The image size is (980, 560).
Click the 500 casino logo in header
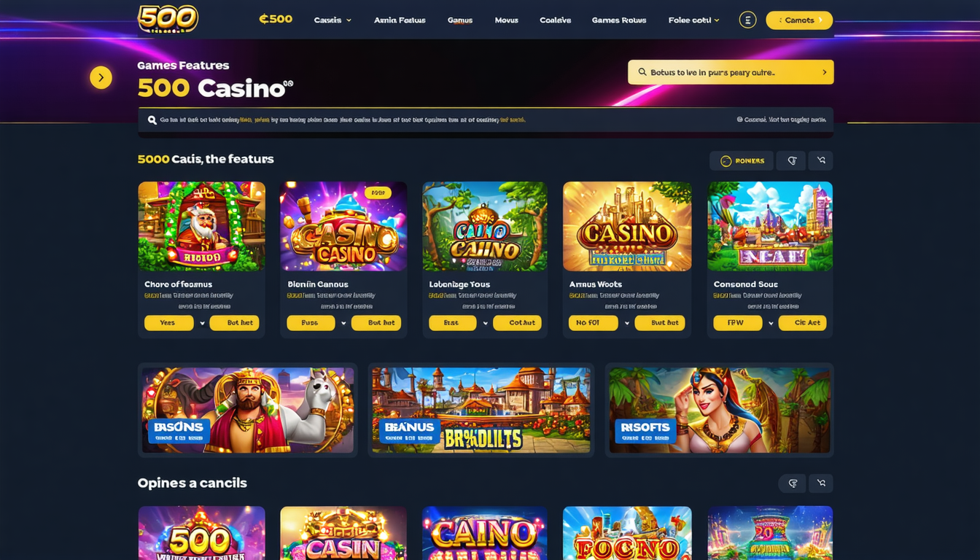(x=168, y=19)
